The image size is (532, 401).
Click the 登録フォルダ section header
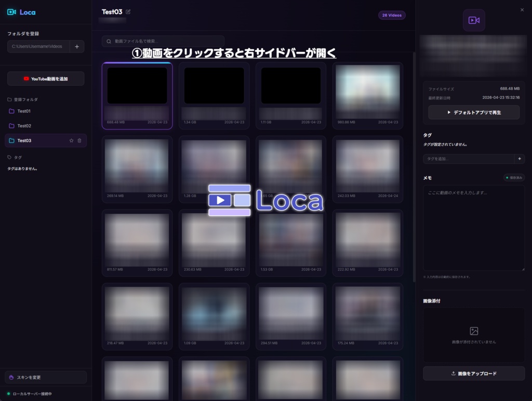23,99
